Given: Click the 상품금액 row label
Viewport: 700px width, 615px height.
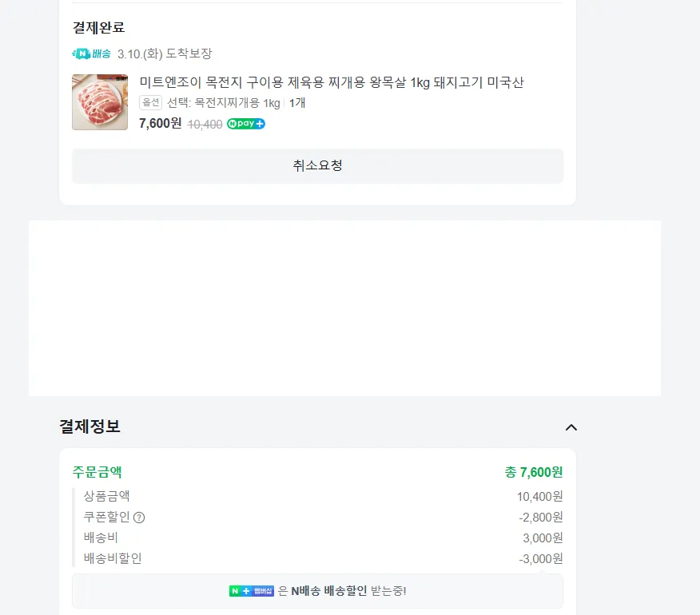Looking at the screenshot, I should [x=106, y=496].
